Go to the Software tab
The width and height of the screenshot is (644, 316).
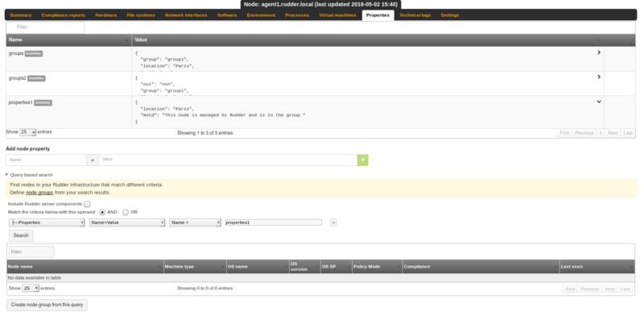(227, 15)
